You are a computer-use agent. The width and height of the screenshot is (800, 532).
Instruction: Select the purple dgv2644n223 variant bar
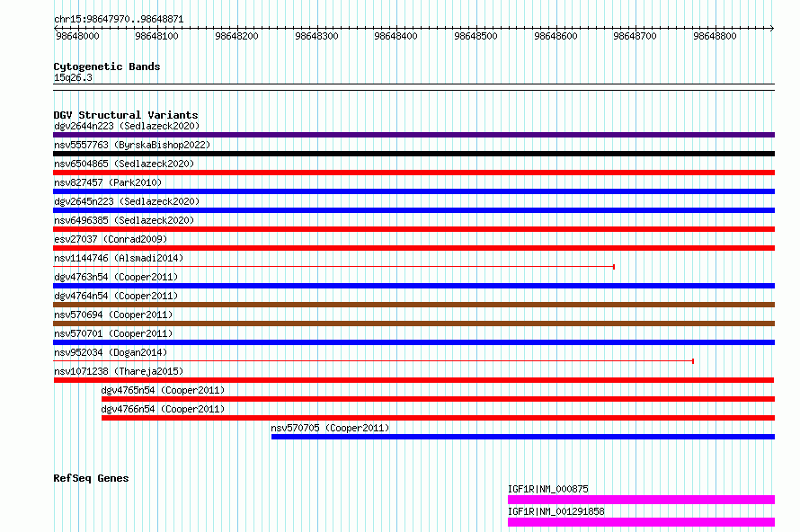pos(413,135)
